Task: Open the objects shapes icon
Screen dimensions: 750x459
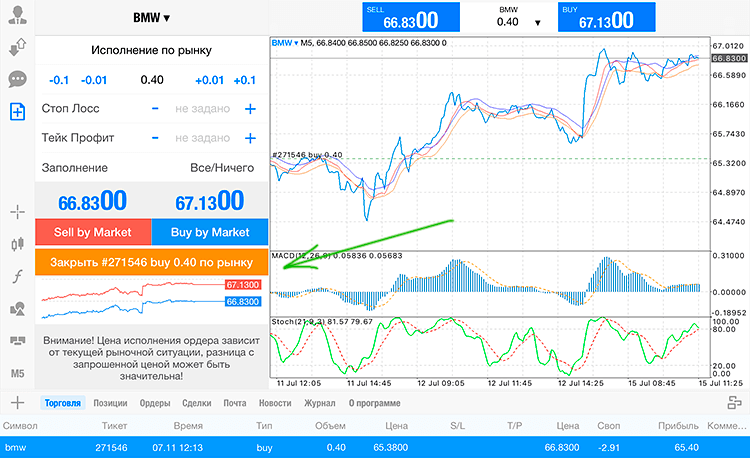Action: pos(18,308)
